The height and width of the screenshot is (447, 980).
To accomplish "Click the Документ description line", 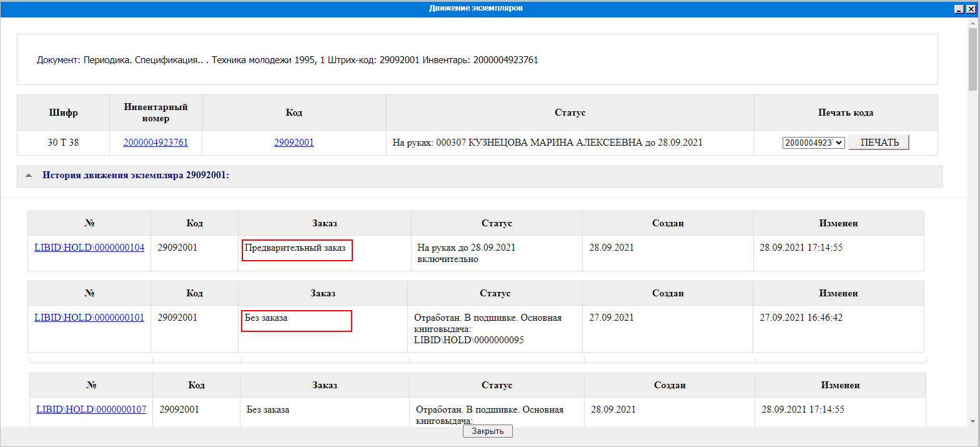I will [x=287, y=60].
